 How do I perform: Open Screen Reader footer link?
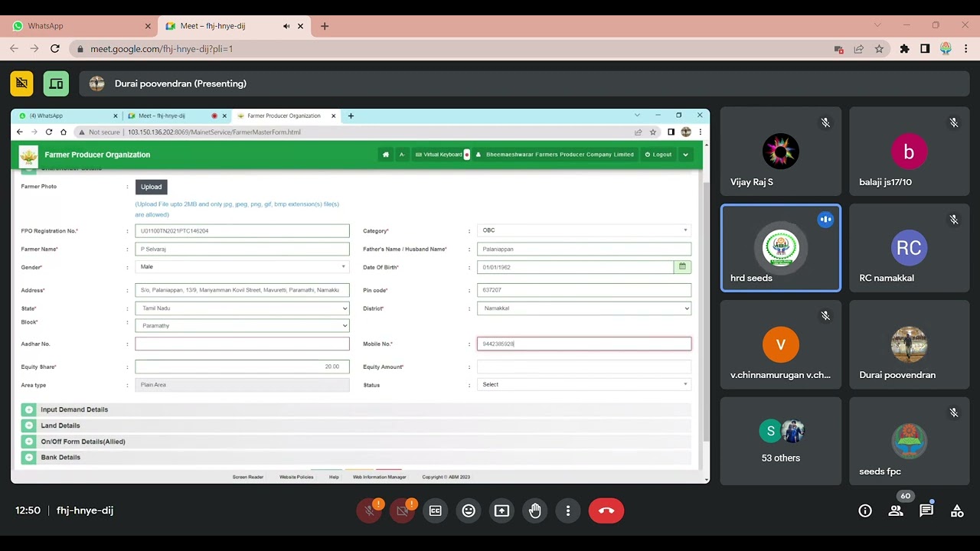click(248, 477)
